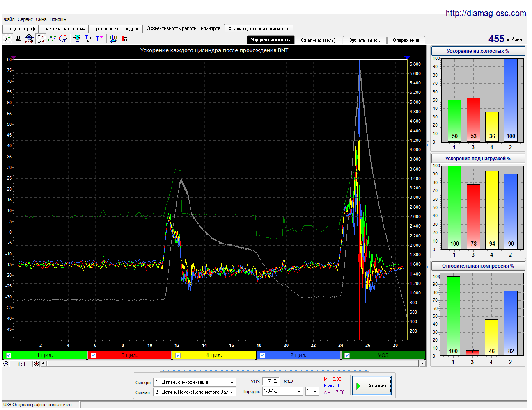Screen dimensions: 532x410
Task: Click the red 3 цил. legend bar
Action: 130,355
